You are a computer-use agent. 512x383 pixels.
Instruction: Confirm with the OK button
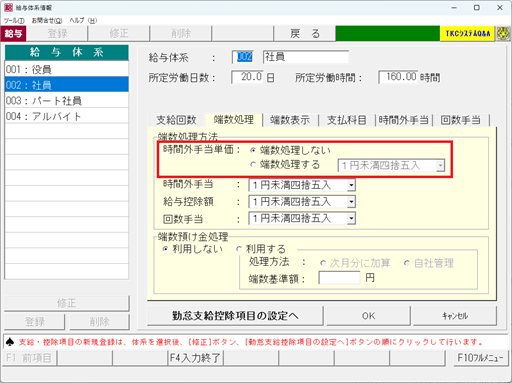(368, 316)
